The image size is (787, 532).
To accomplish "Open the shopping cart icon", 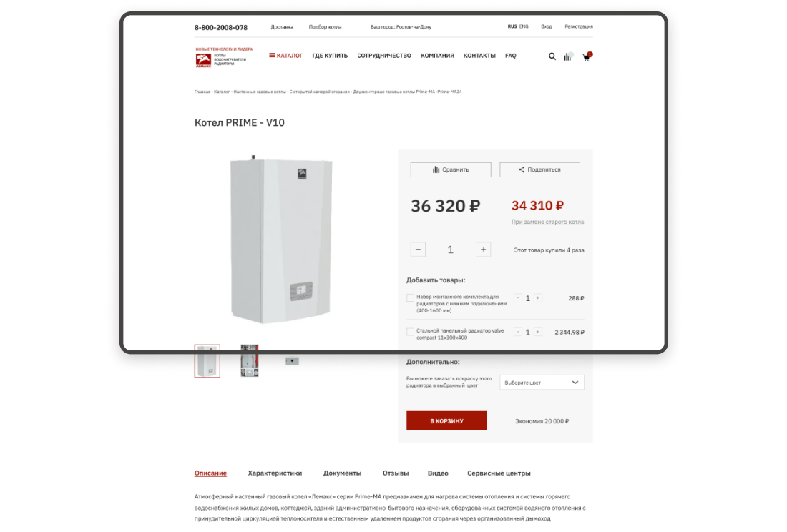I will tap(586, 56).
